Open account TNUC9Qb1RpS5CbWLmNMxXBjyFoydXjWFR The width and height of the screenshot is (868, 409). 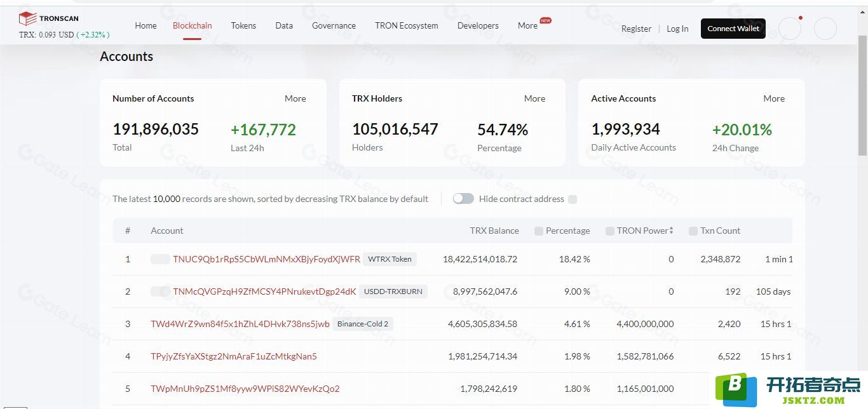click(266, 259)
